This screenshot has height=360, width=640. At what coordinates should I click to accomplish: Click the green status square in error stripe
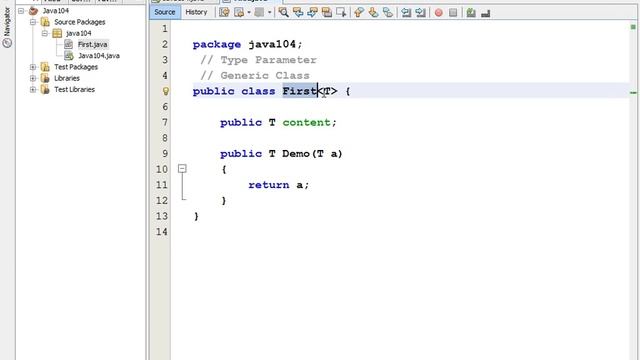[x=633, y=27]
